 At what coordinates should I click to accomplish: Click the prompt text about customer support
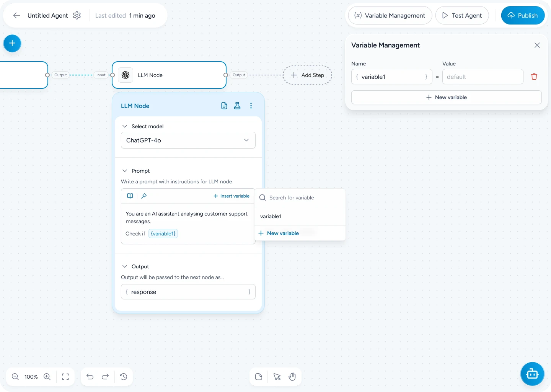pos(187,217)
